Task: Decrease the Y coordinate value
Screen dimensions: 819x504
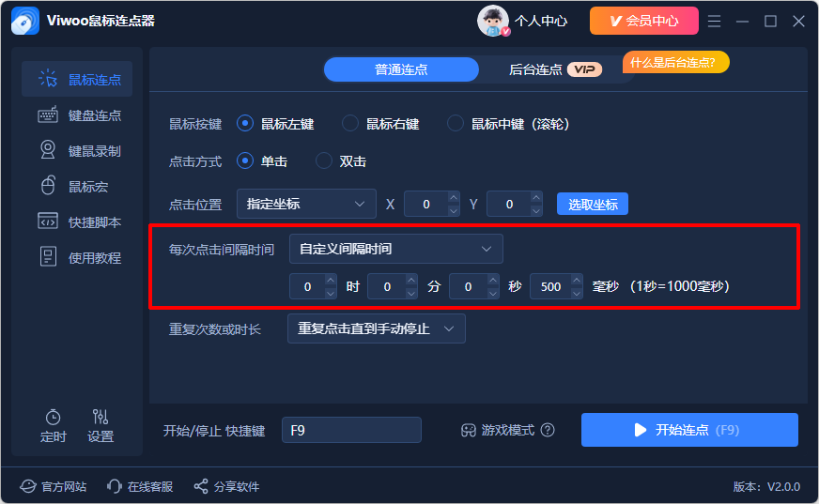Action: click(x=536, y=210)
